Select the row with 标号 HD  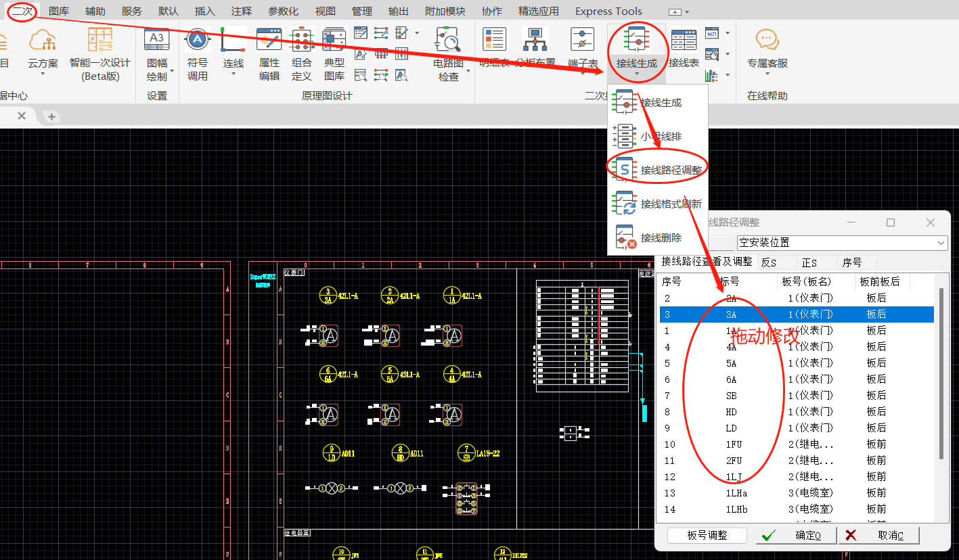(x=797, y=412)
